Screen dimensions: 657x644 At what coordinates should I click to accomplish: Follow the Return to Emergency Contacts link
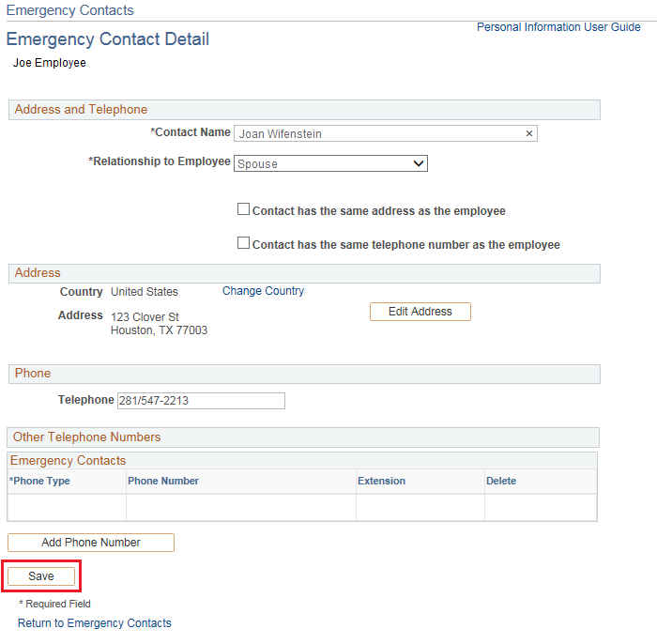click(95, 623)
